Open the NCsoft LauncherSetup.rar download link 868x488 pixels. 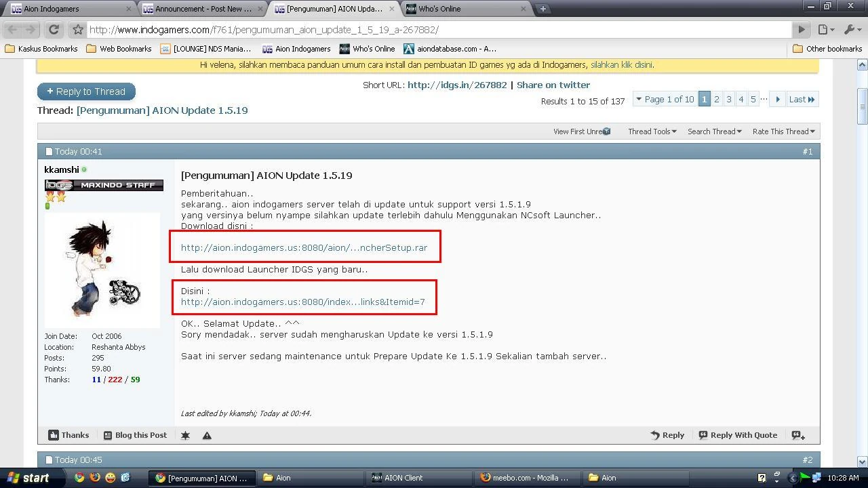point(304,248)
